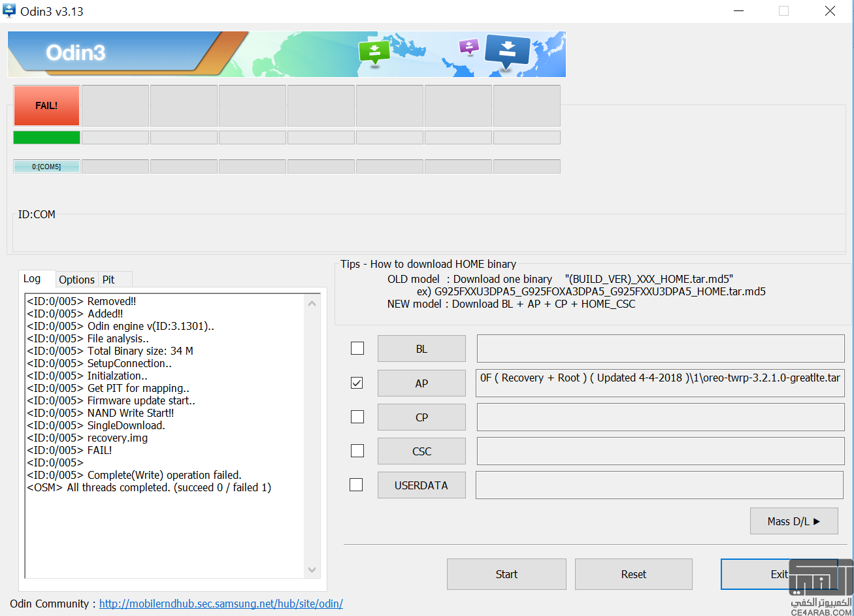The height and width of the screenshot is (616, 854).
Task: Click the 'recovery.img' log line
Action: pyautogui.click(x=88, y=438)
